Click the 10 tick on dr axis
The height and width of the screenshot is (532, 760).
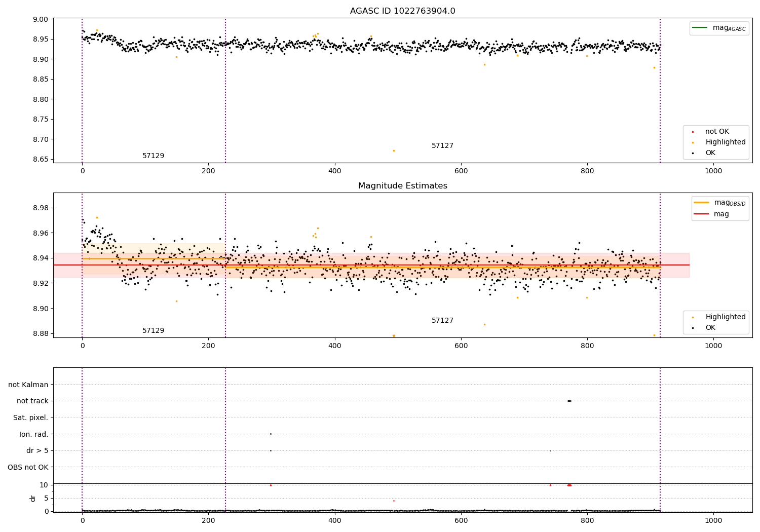point(44,485)
